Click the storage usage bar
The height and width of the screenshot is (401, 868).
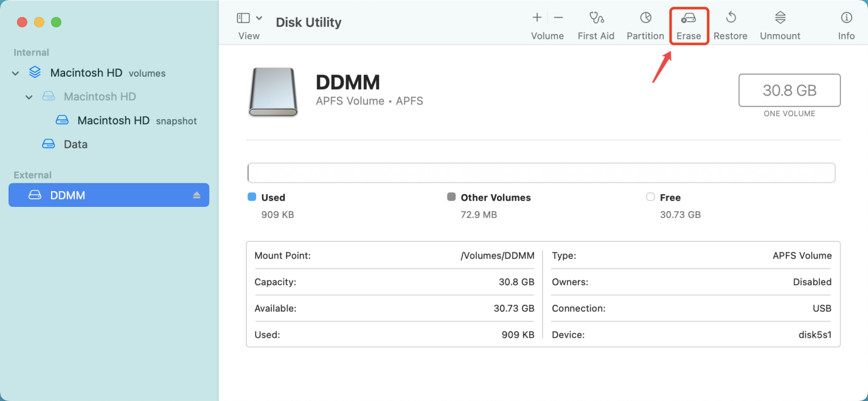point(541,173)
